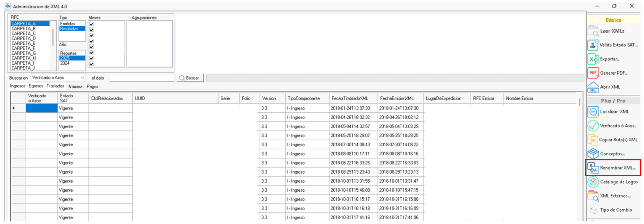The image size is (644, 224).
Task: Click the Renombrar XML icon
Action: click(593, 168)
